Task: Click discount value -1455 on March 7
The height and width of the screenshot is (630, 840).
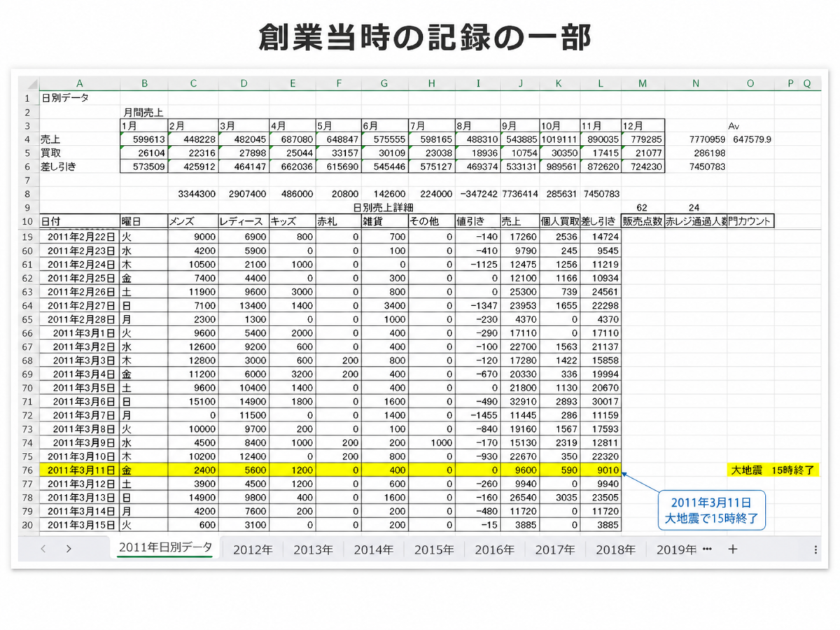Action: tap(477, 416)
